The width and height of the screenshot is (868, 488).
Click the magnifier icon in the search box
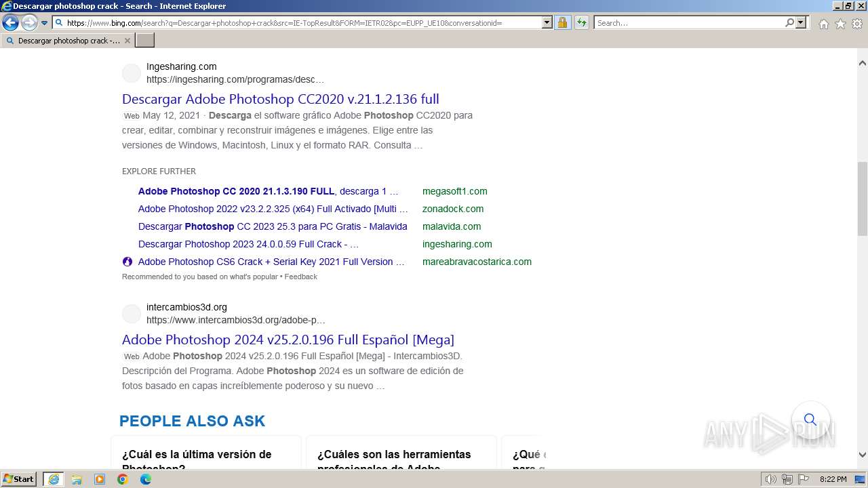click(790, 23)
